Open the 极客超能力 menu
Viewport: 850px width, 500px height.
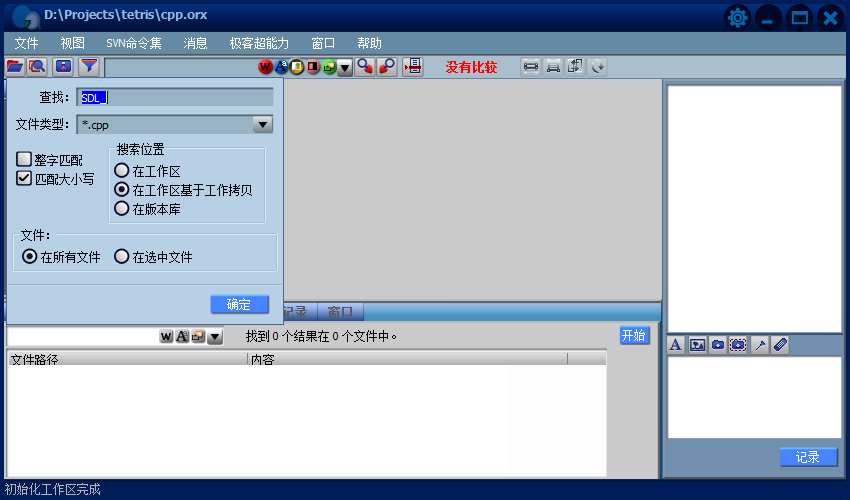point(259,43)
